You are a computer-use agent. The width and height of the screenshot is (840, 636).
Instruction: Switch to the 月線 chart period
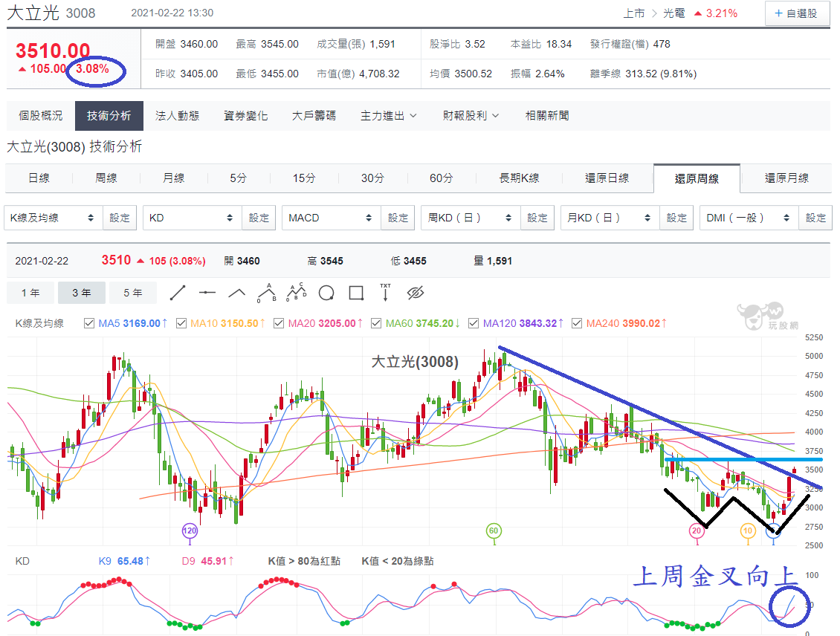point(173,178)
